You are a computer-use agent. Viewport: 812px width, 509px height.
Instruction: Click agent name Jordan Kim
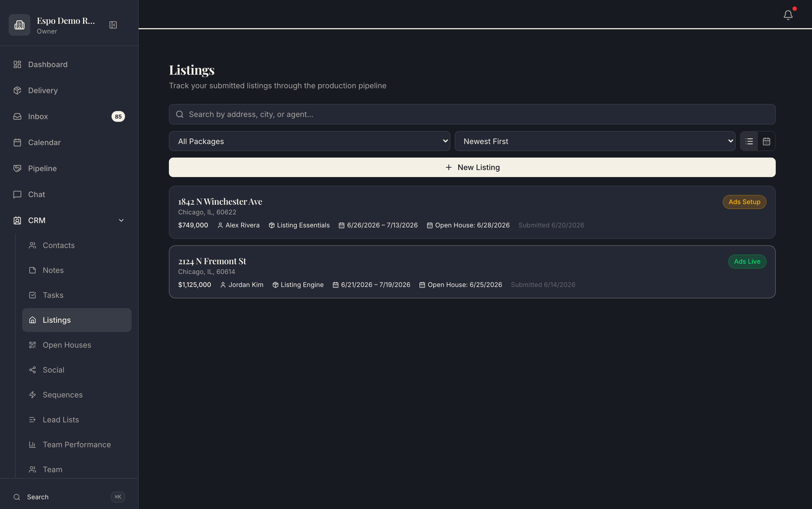pyautogui.click(x=246, y=285)
